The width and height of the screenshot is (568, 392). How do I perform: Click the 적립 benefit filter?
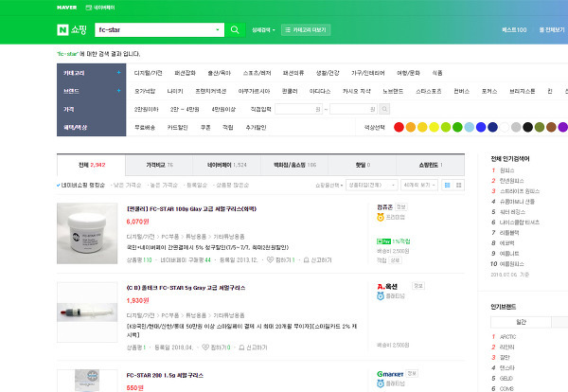click(x=228, y=127)
